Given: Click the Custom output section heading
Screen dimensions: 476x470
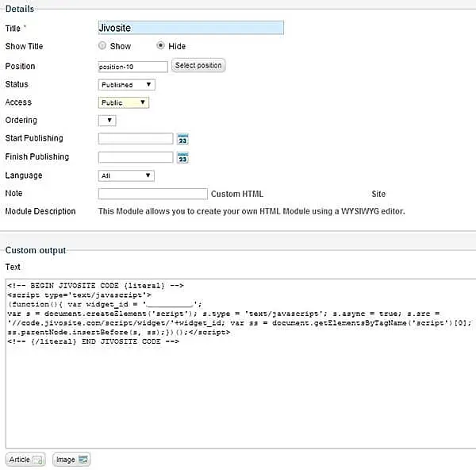Looking at the screenshot, I should click(36, 250).
